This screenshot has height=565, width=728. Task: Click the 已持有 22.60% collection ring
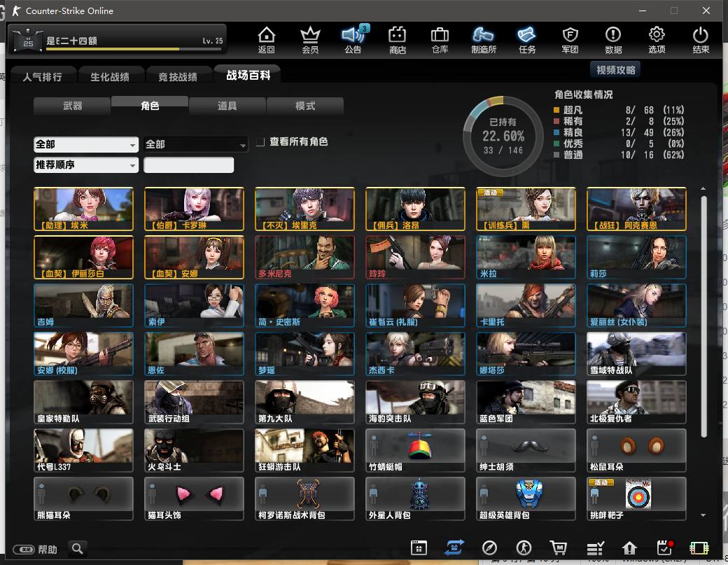[x=503, y=136]
